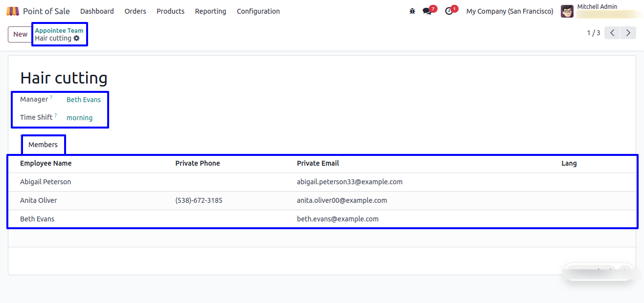
Task: Open the activities clock icon
Action: 449,11
